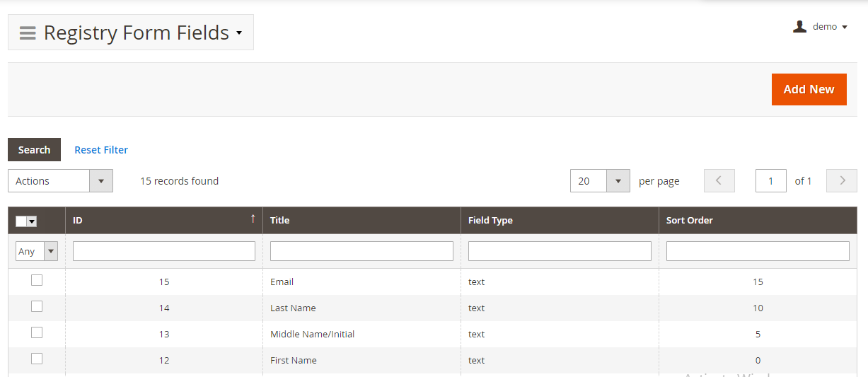Image resolution: width=868 pixels, height=377 pixels.
Task: Select the checkbox for Last Name row
Action: click(x=37, y=307)
